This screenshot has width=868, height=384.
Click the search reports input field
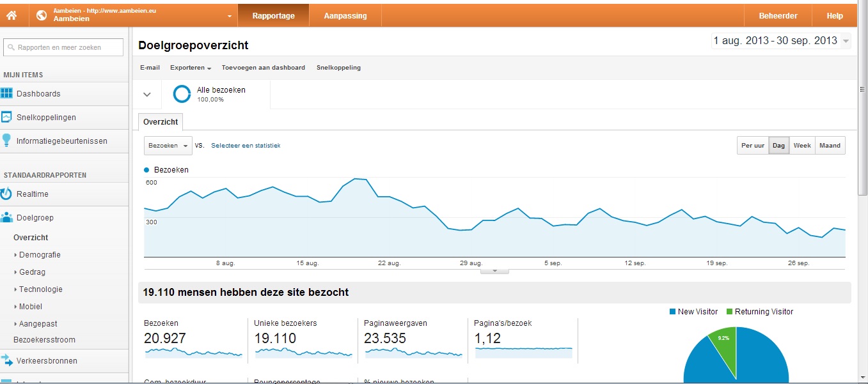click(x=62, y=47)
